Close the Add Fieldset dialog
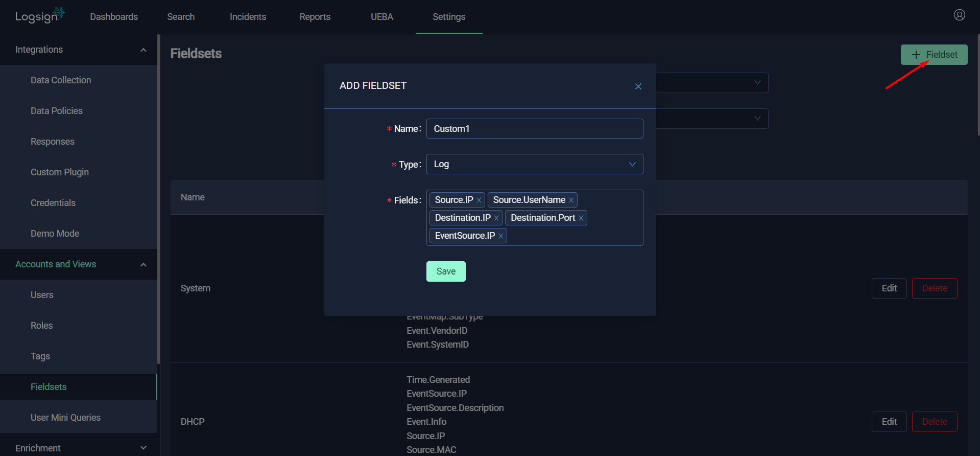Viewport: 980px width, 456px height. click(638, 86)
